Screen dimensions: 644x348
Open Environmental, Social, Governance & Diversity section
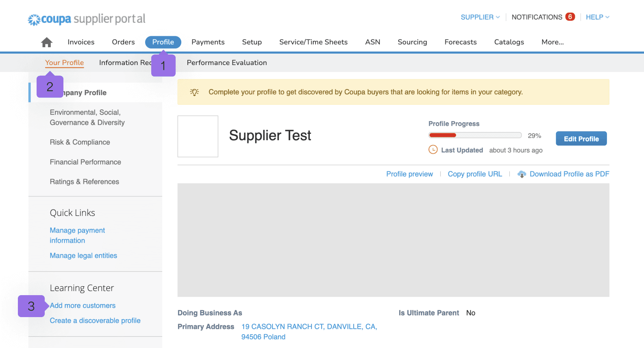click(x=87, y=117)
